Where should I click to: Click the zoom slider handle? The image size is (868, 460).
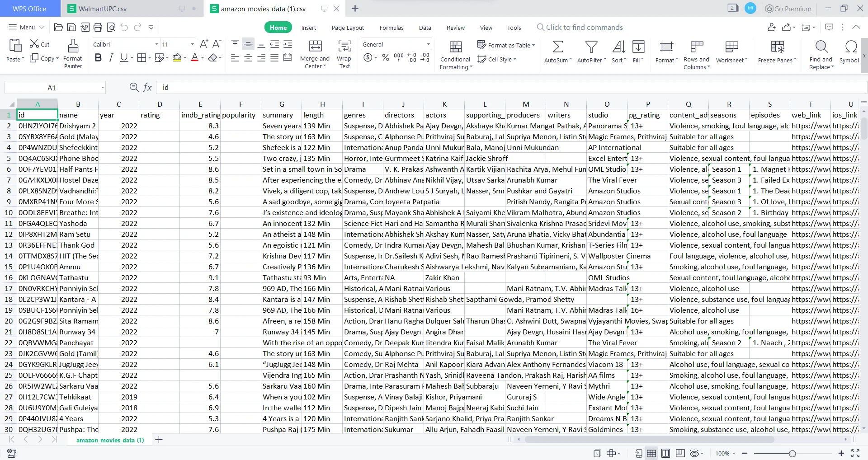792,453
